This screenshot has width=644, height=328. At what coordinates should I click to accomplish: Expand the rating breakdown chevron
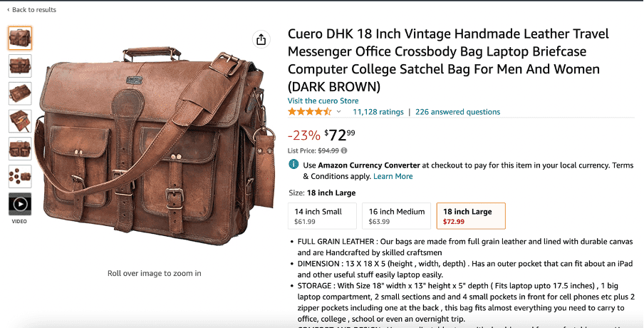pyautogui.click(x=339, y=112)
